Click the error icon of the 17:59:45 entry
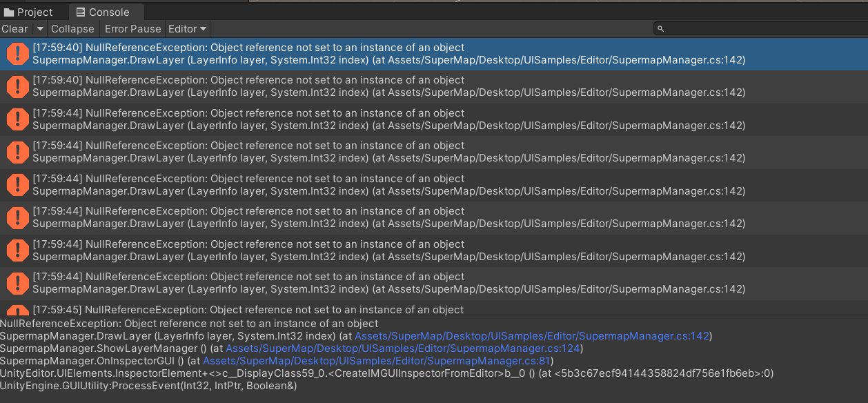The height and width of the screenshot is (403, 868). coord(17,311)
